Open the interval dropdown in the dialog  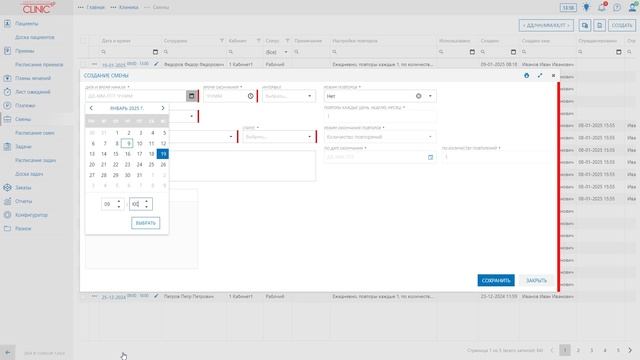(x=309, y=96)
